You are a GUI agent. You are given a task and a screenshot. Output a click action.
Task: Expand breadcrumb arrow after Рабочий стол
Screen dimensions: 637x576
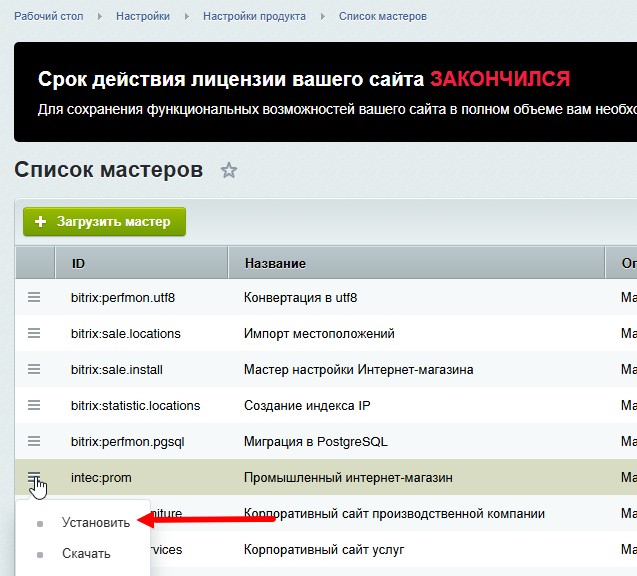click(x=100, y=17)
